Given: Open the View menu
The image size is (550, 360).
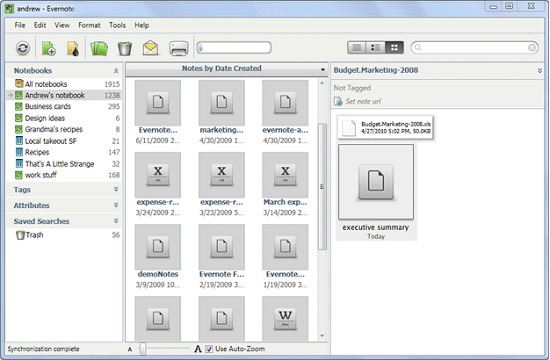Looking at the screenshot, I should 62,25.
